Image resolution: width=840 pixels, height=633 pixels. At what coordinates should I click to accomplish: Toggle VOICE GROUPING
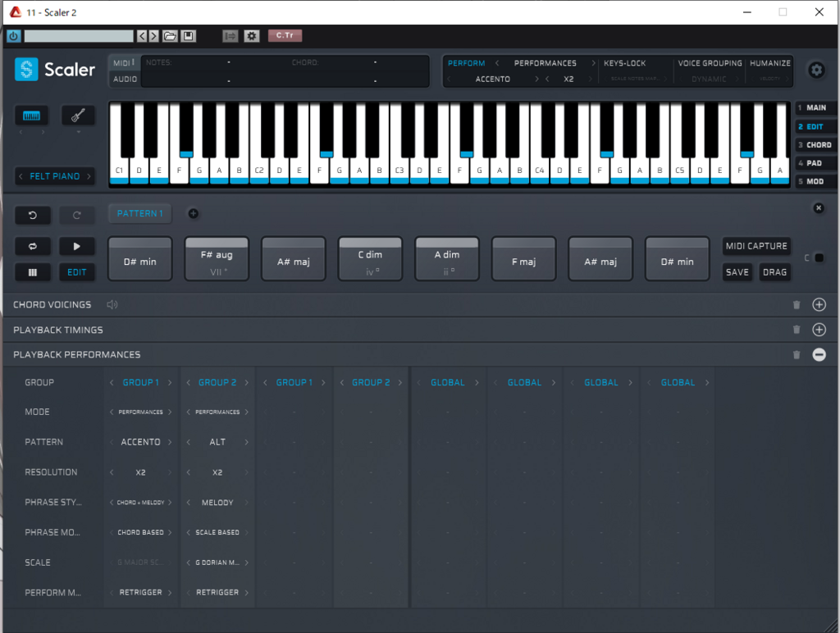[x=710, y=63]
